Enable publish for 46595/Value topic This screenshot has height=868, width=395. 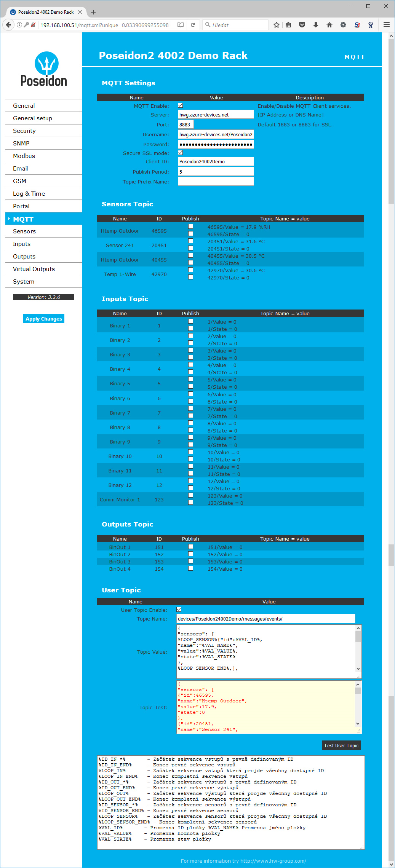pyautogui.click(x=190, y=227)
